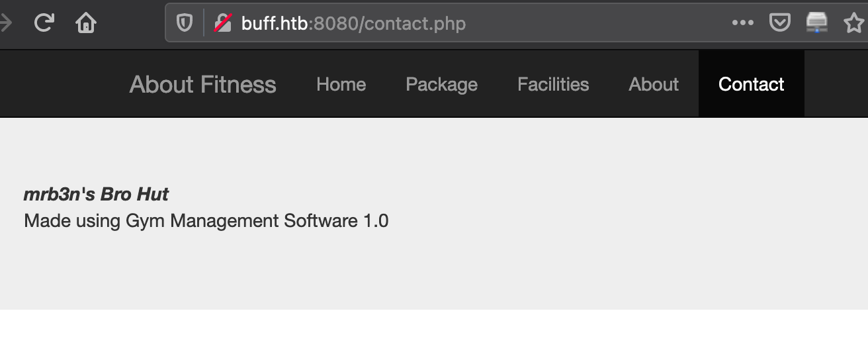Click the mrb3n's Bro Hut heading
Screen dimensions: 868x360
tap(96, 194)
